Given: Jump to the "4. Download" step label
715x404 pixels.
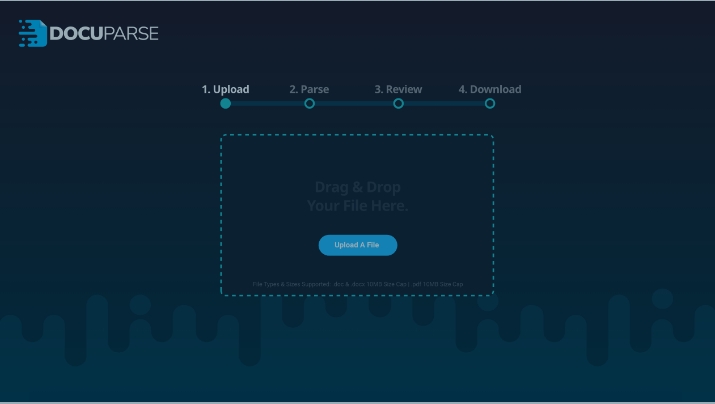Looking at the screenshot, I should click(x=490, y=89).
